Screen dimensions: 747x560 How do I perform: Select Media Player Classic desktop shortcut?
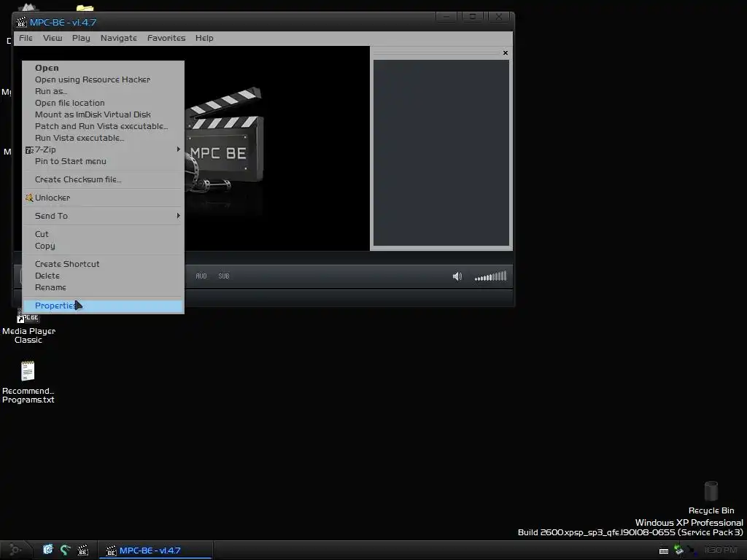pyautogui.click(x=28, y=326)
